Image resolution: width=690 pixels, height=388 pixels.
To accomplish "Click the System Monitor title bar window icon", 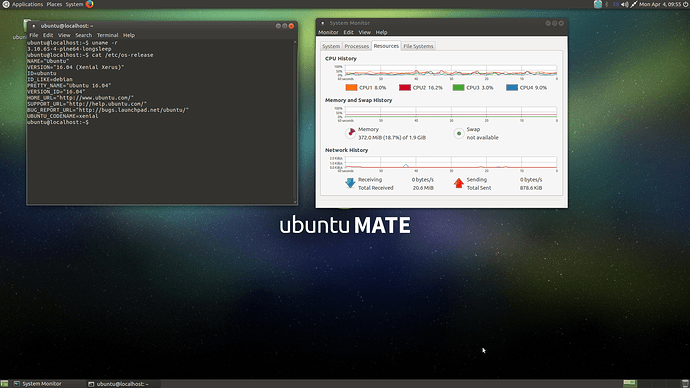I will 323,23.
